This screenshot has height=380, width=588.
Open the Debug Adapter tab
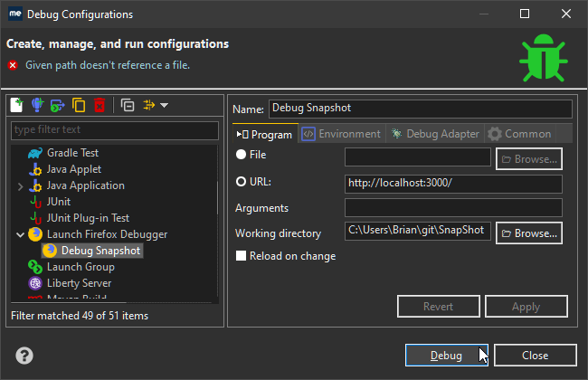click(x=435, y=134)
